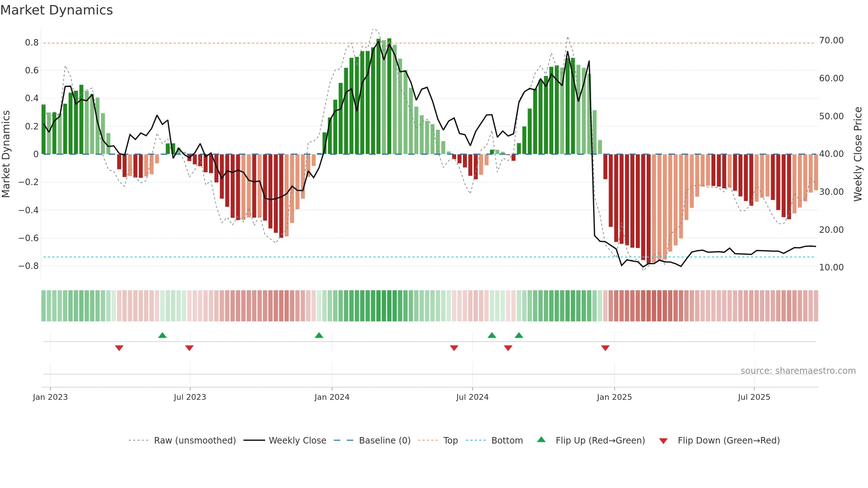Click the source: sharemaestro.com text

(x=798, y=371)
